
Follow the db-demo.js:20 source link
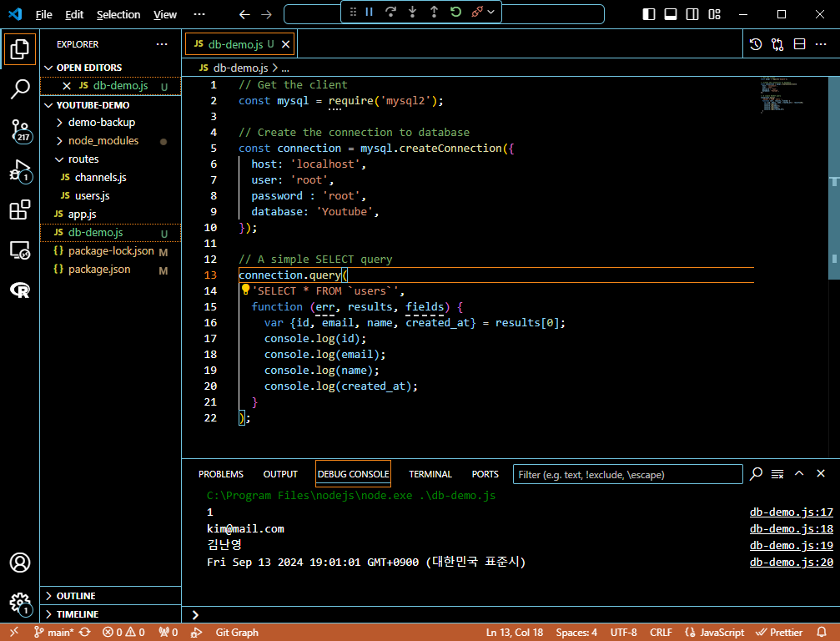(x=792, y=563)
